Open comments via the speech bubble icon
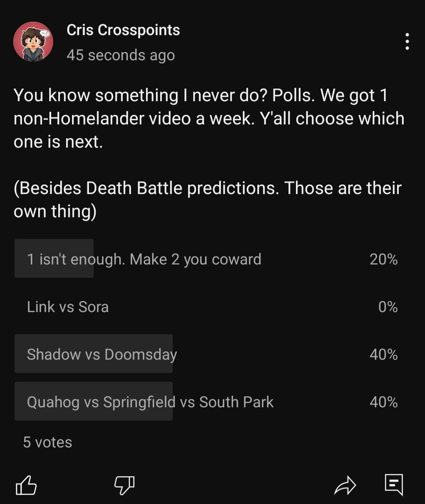Viewport: 425px width, 504px height. point(394,485)
